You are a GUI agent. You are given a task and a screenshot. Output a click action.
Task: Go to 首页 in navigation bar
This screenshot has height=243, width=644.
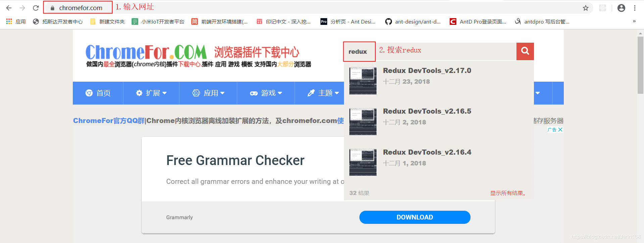tap(98, 93)
